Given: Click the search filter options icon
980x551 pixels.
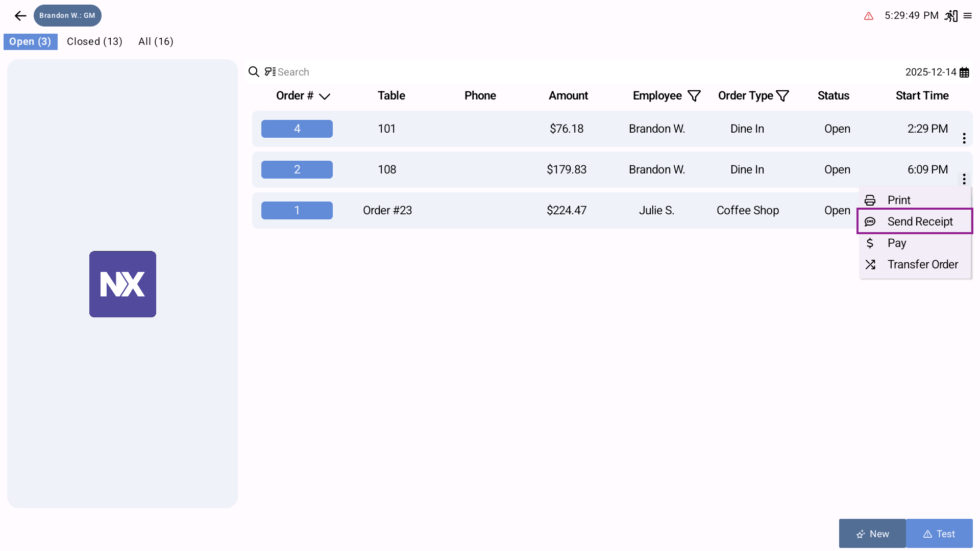Looking at the screenshot, I should point(270,72).
